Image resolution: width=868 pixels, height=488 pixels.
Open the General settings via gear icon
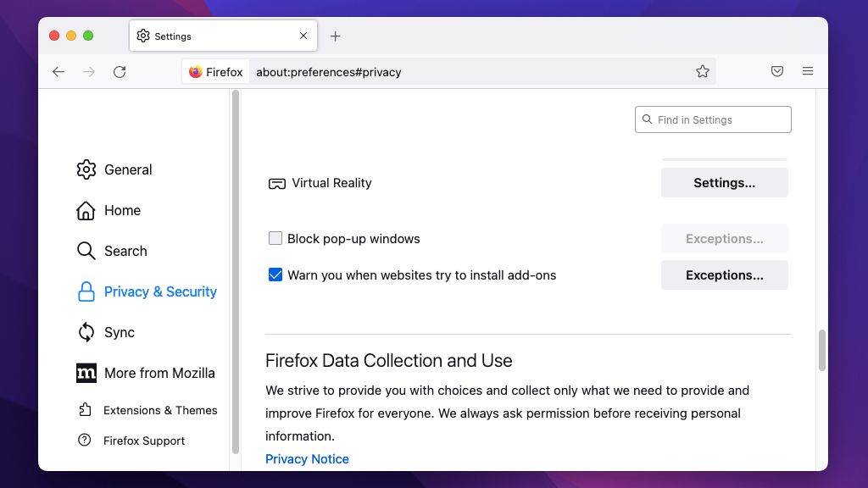click(86, 169)
